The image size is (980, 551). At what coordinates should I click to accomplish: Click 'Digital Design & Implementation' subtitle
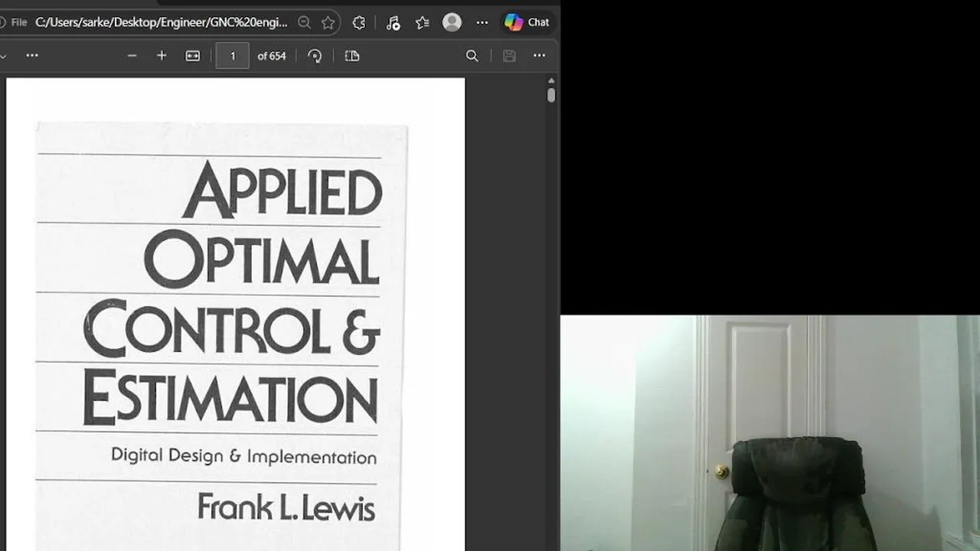point(243,456)
